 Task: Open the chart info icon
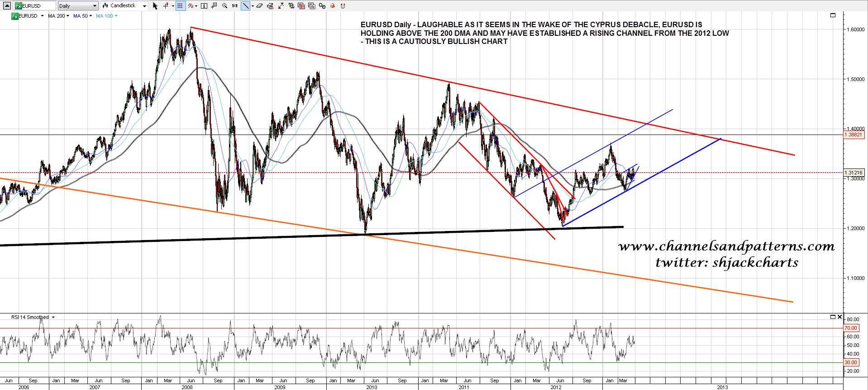click(x=204, y=6)
